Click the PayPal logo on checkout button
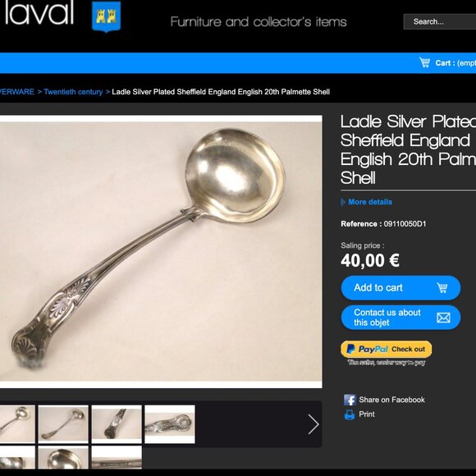 pos(368,349)
